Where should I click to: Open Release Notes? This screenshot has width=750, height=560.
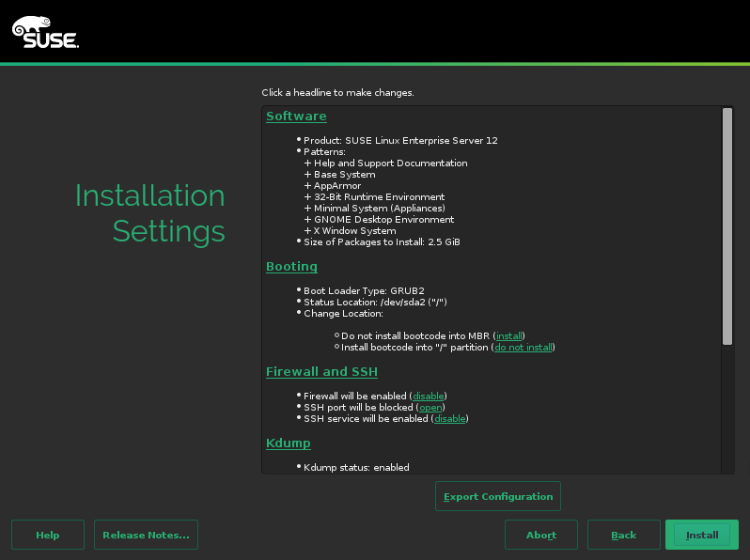tap(146, 535)
